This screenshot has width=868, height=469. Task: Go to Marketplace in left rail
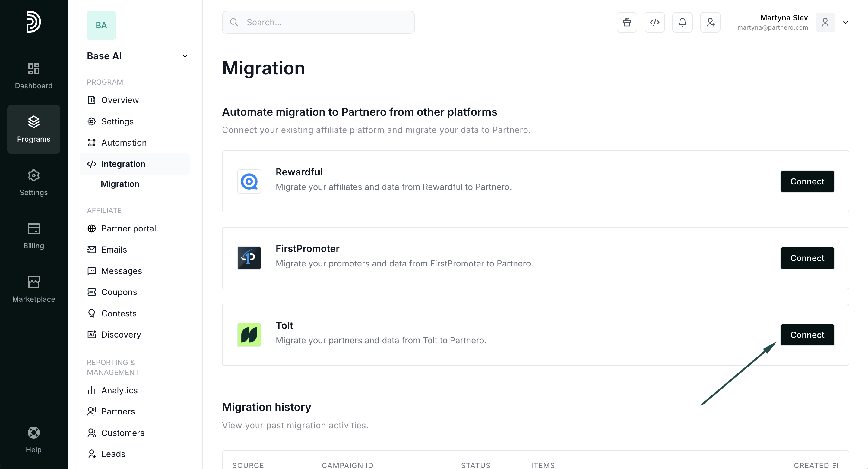point(33,289)
